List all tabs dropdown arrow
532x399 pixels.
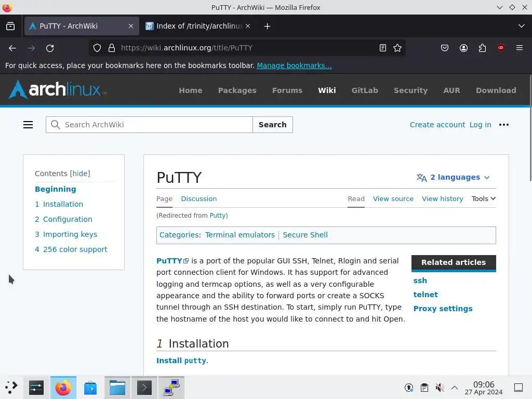(x=522, y=26)
